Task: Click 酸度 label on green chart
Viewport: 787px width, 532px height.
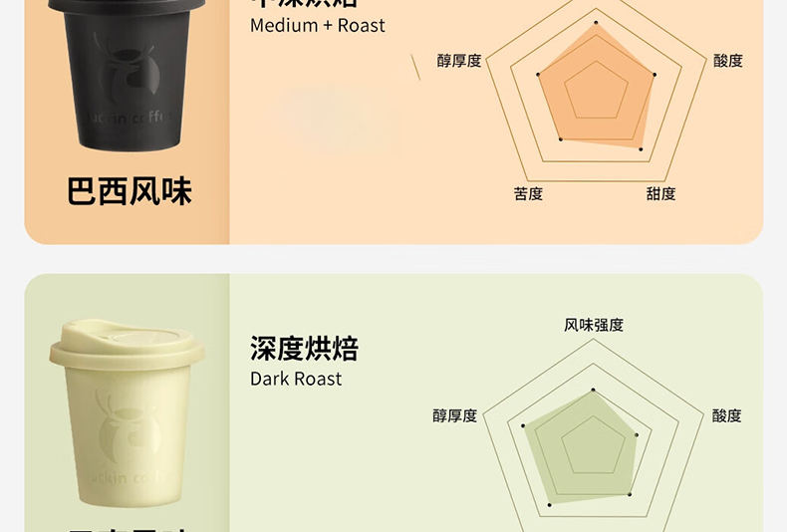Action: click(726, 415)
